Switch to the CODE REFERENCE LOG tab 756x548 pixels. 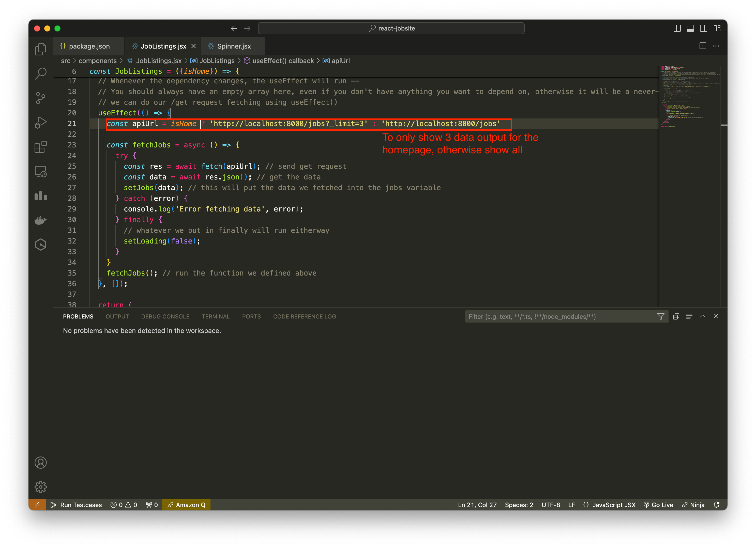pyautogui.click(x=304, y=316)
